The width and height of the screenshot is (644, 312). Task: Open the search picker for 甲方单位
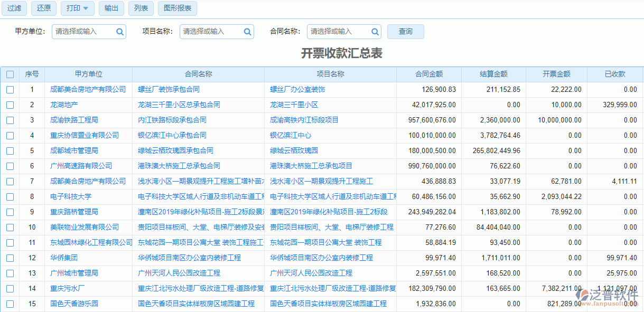(x=120, y=32)
